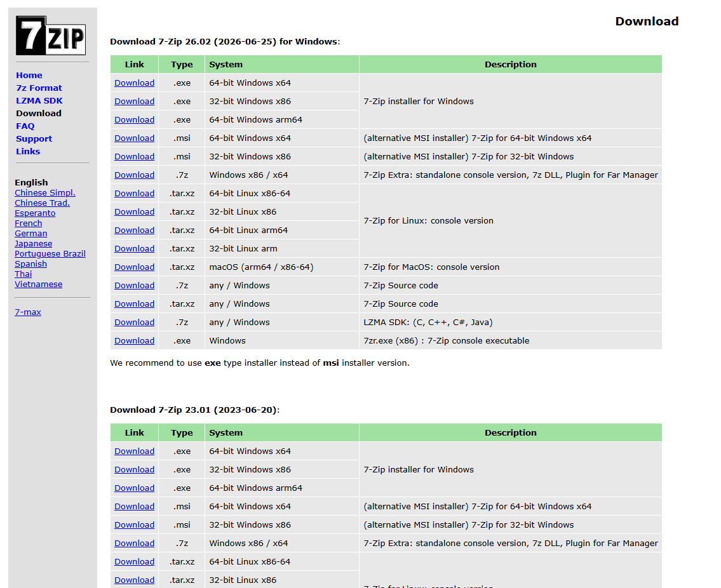Download 26.02 .exe for 64-bit Windows x64
721x588 pixels.
tap(134, 83)
